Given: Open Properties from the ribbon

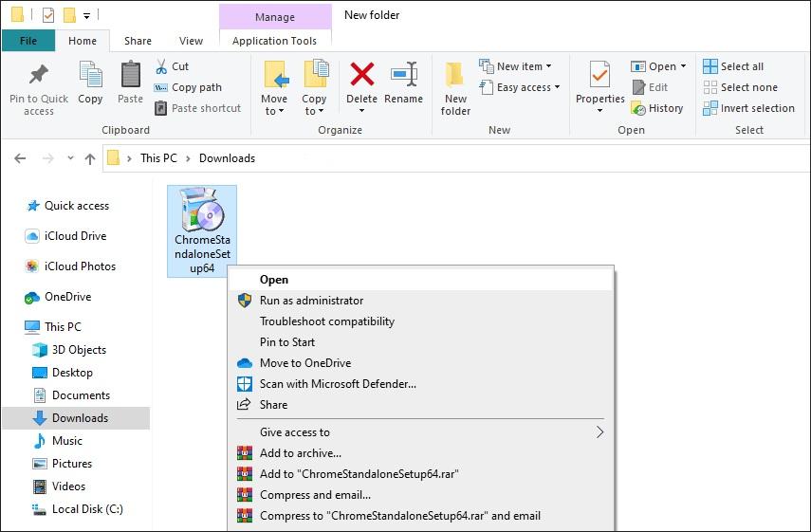Looking at the screenshot, I should click(600, 88).
